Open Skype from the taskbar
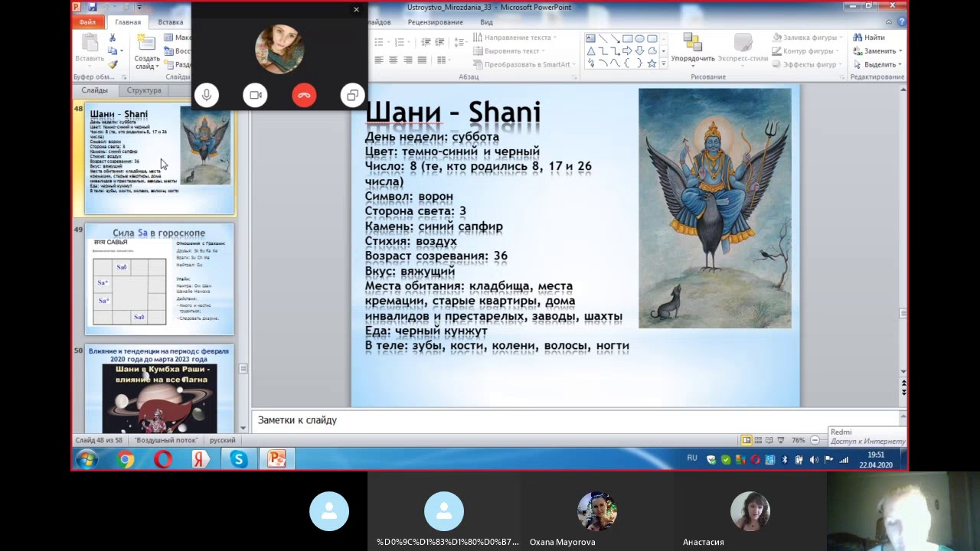Screen dimensions: 980x551 (239, 459)
